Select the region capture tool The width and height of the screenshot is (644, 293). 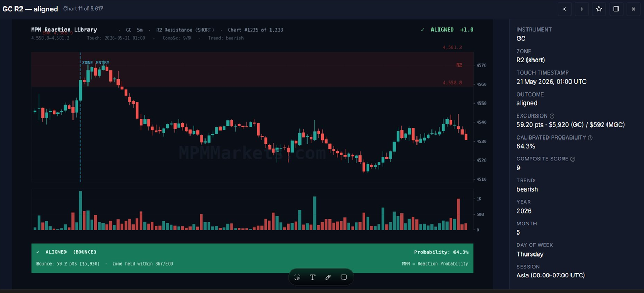coord(297,277)
